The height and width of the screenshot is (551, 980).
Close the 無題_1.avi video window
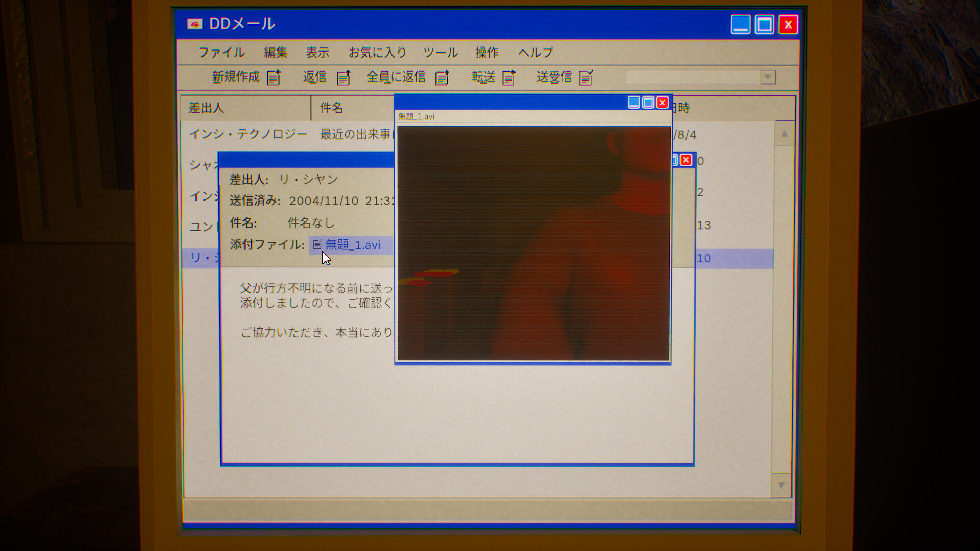[663, 103]
